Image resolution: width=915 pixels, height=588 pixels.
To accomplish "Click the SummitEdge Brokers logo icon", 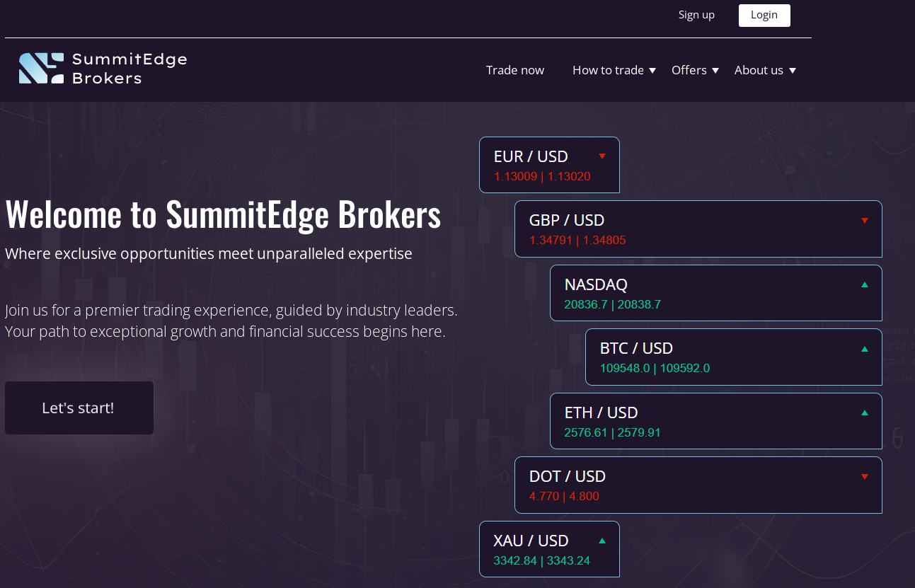I will (42, 69).
